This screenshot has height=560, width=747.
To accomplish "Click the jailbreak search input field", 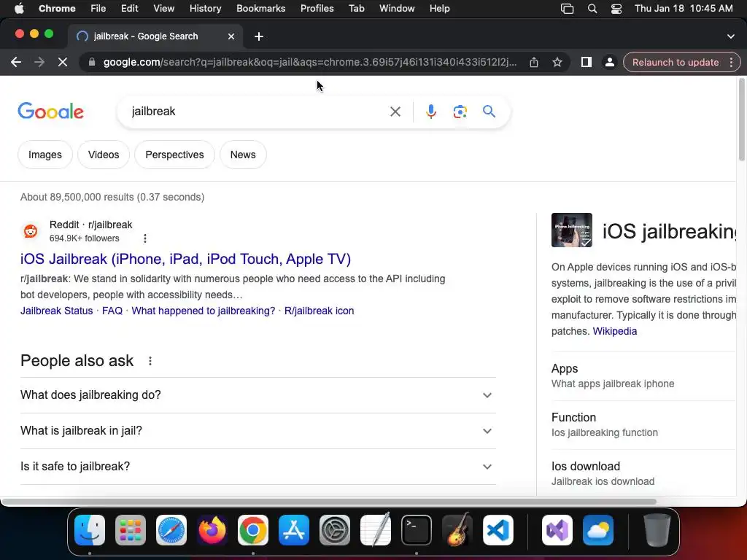I will coord(258,112).
